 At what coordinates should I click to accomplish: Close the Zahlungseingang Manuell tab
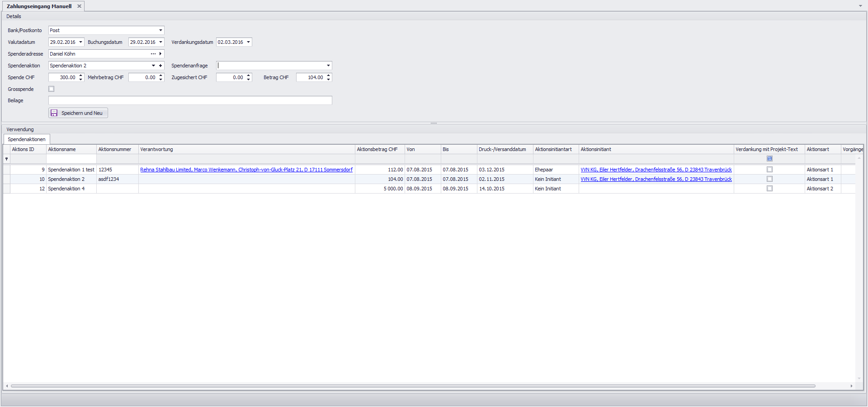click(79, 6)
